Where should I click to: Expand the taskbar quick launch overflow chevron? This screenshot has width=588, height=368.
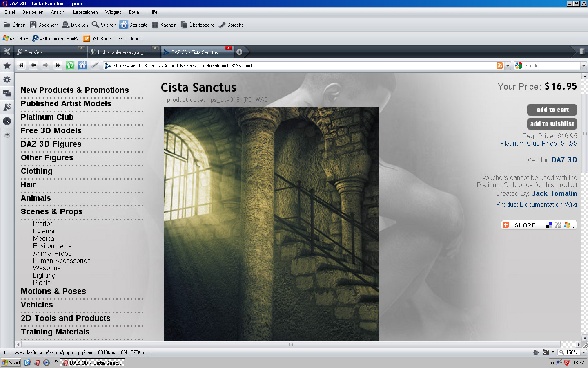tap(56, 361)
